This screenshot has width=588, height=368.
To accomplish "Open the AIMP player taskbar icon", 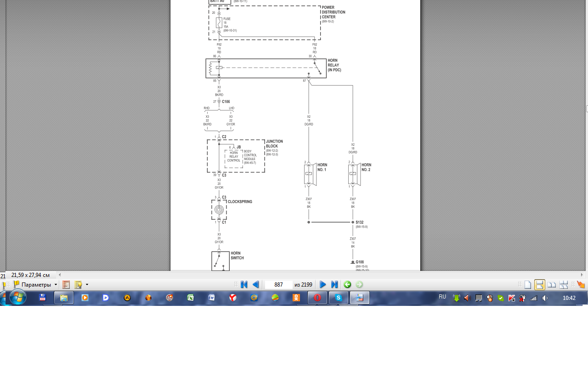I will click(127, 298).
